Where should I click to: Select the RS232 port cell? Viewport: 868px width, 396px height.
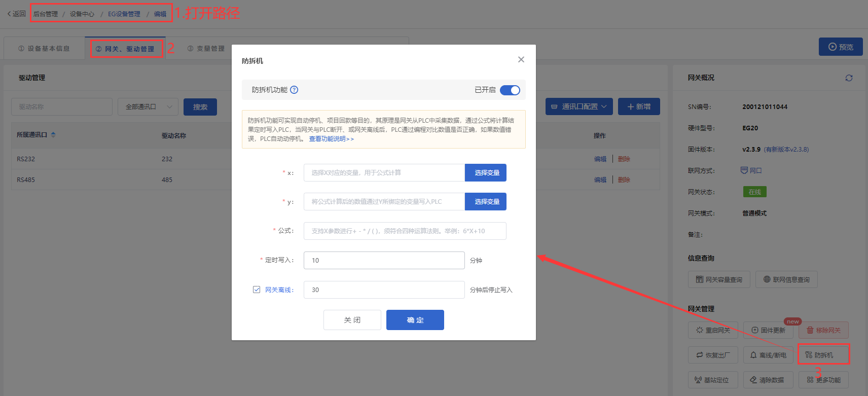coord(26,159)
